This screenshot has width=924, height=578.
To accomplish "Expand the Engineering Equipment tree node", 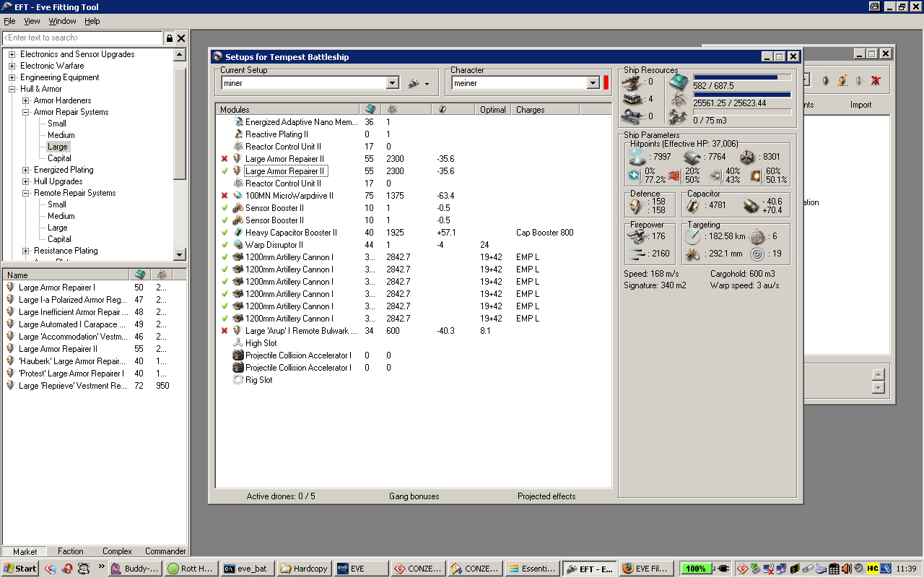I will [12, 77].
